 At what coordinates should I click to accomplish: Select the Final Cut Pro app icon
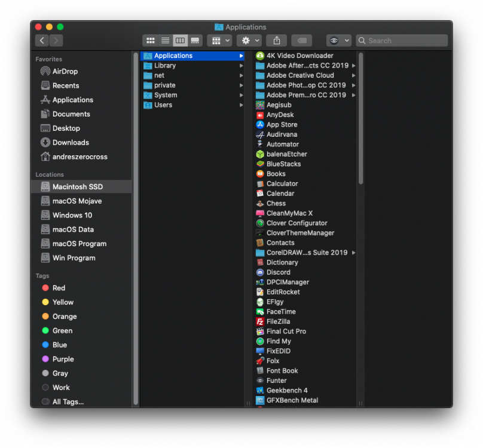[260, 332]
